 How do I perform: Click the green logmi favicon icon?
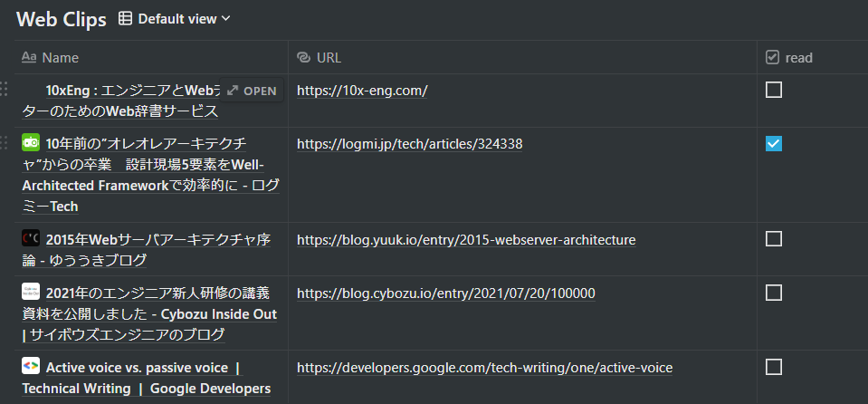[31, 142]
